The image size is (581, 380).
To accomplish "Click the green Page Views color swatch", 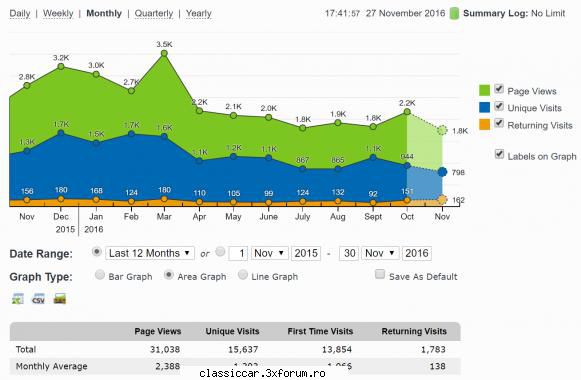I will [484, 90].
